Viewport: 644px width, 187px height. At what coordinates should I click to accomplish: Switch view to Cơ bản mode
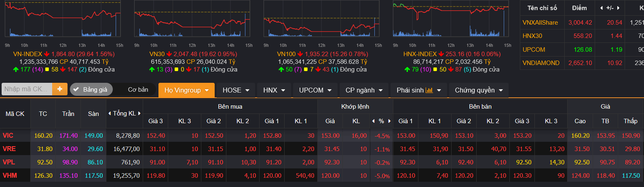138,90
